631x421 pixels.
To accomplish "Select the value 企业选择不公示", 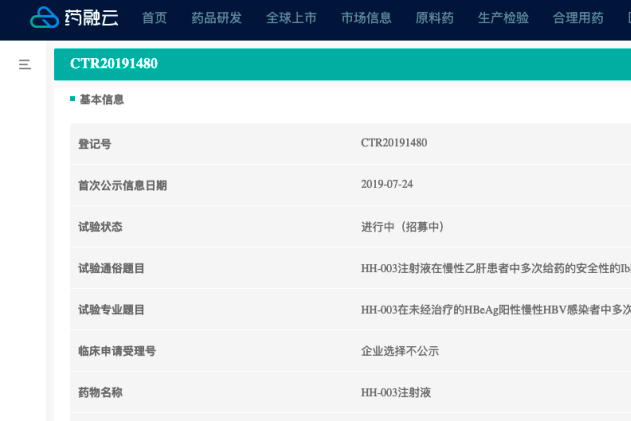I will pos(400,351).
